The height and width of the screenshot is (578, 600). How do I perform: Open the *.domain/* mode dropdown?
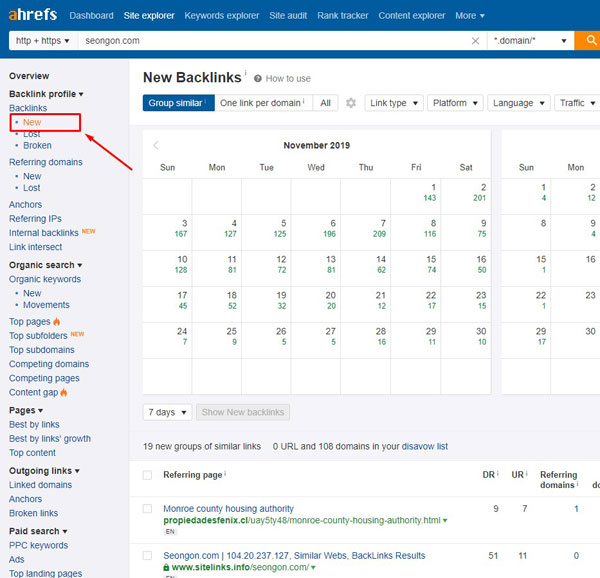pyautogui.click(x=530, y=41)
